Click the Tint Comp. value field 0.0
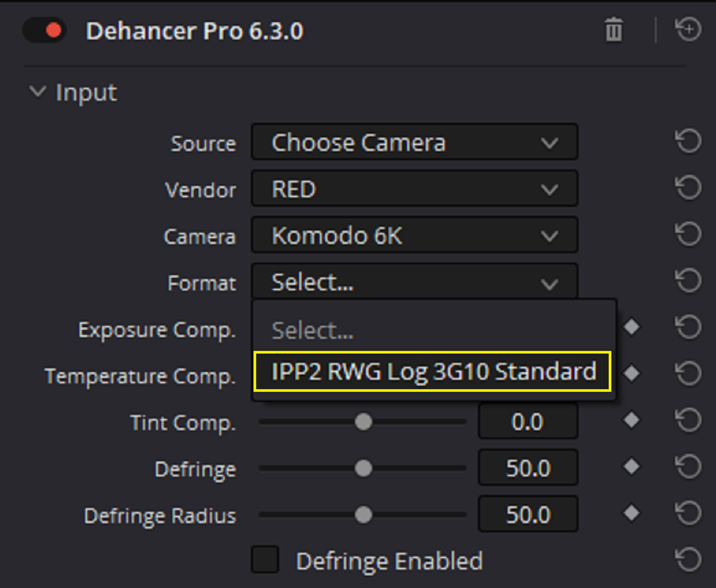This screenshot has width=716, height=588. pos(528,421)
